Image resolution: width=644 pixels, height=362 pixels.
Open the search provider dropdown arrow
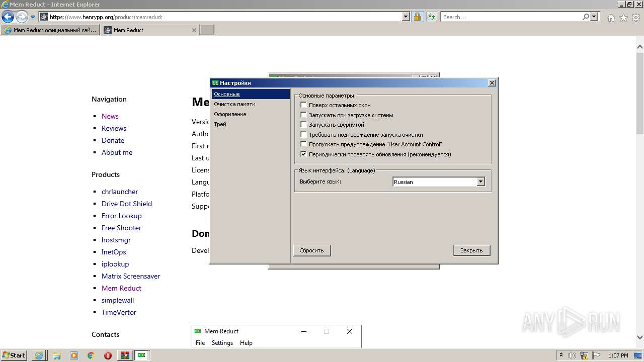594,17
